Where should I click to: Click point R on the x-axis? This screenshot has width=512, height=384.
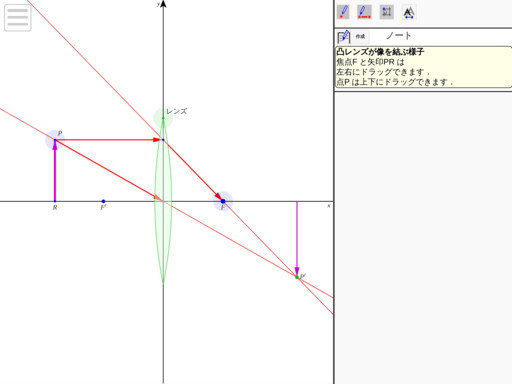[55, 201]
